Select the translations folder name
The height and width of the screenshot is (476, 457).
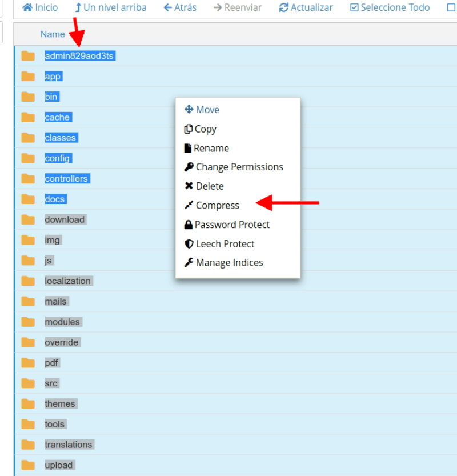(70, 445)
